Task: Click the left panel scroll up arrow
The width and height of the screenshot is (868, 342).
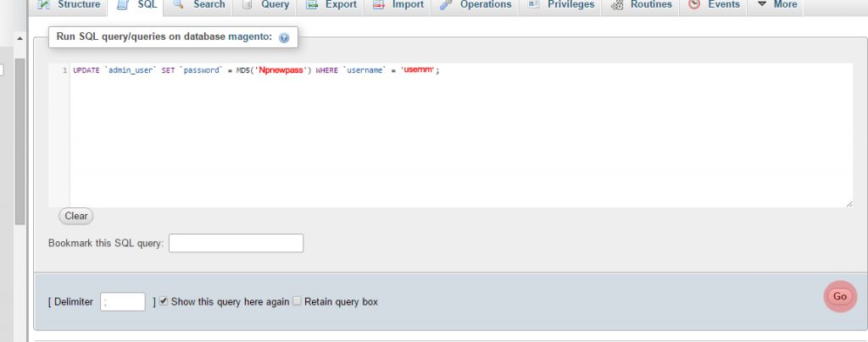Action: click(x=20, y=38)
